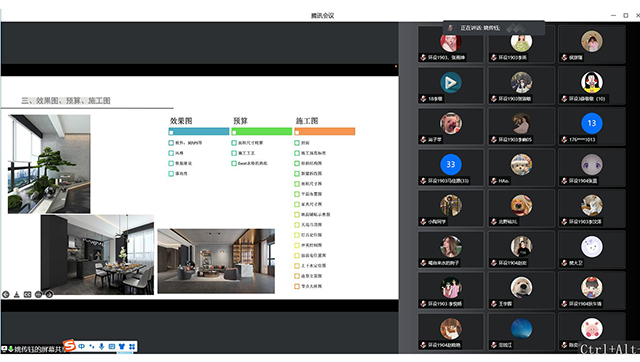This screenshot has width=640, height=362.
Task: Click the 腾讯会议 window title
Action: pyautogui.click(x=322, y=16)
